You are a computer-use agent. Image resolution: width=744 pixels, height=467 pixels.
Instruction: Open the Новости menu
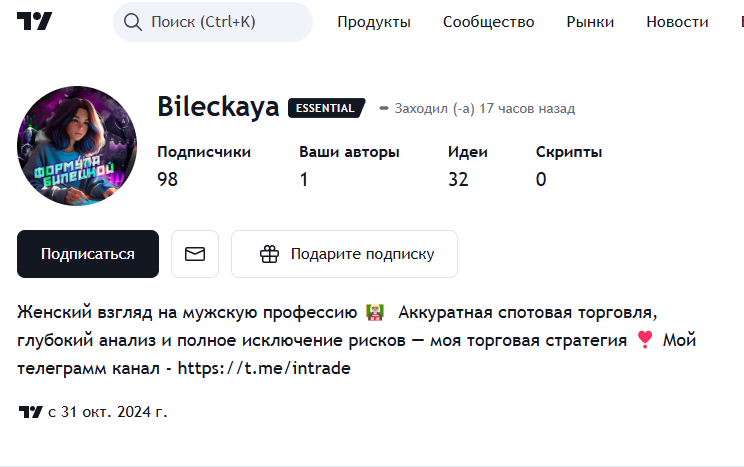(677, 21)
